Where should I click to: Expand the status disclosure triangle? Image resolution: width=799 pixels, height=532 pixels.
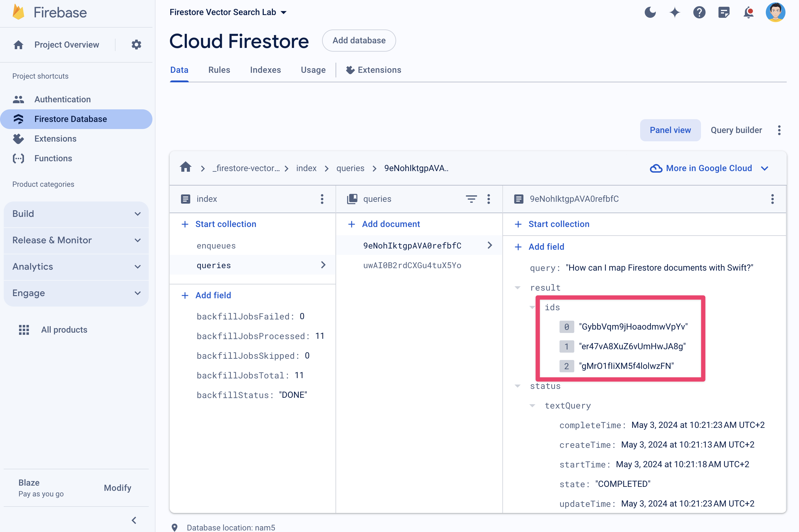point(517,386)
